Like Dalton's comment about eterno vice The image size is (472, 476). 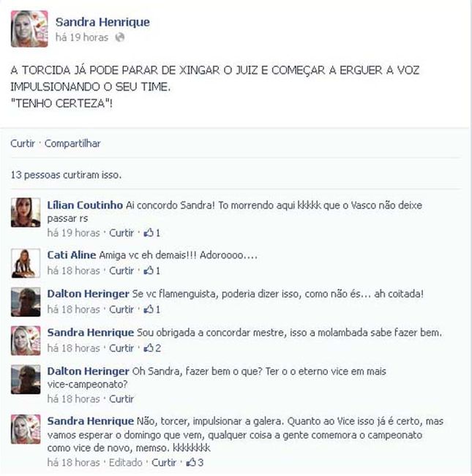121,398
